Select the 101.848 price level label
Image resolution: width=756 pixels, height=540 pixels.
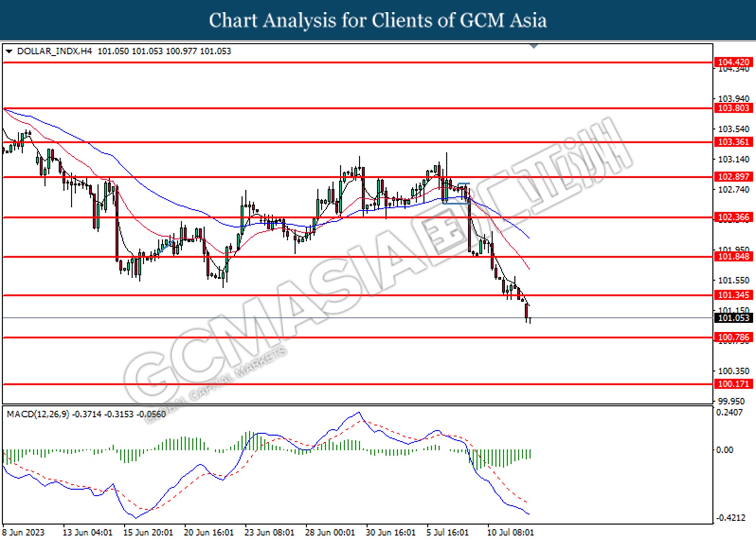pyautogui.click(x=733, y=257)
